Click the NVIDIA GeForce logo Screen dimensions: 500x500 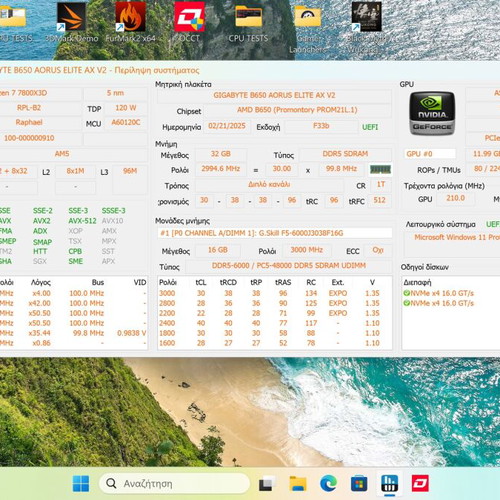tap(432, 114)
